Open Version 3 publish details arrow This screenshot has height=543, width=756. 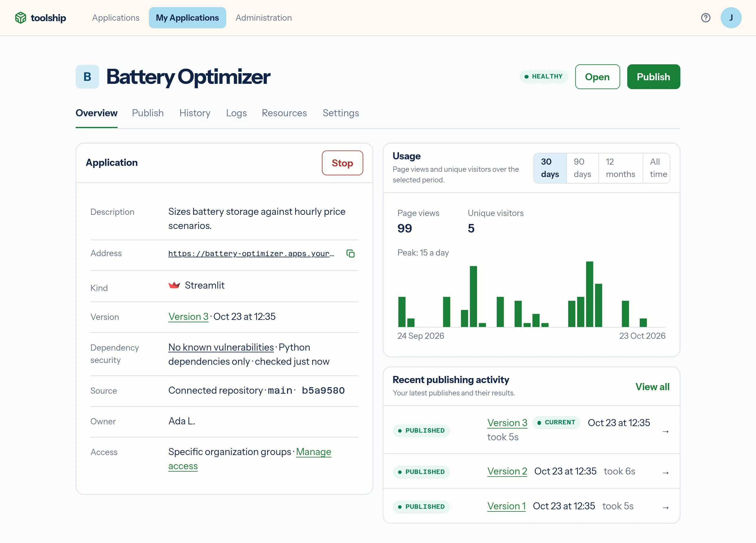665,431
